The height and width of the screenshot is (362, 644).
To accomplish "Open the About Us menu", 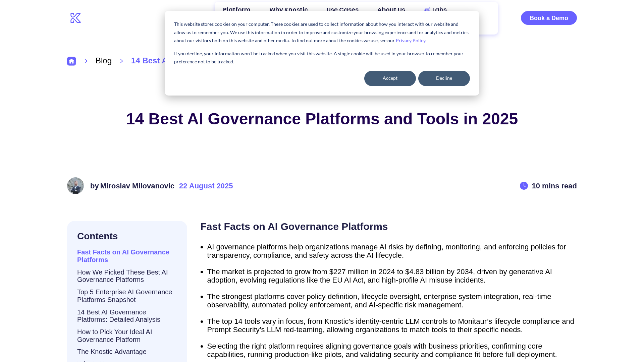I will pyautogui.click(x=391, y=8).
